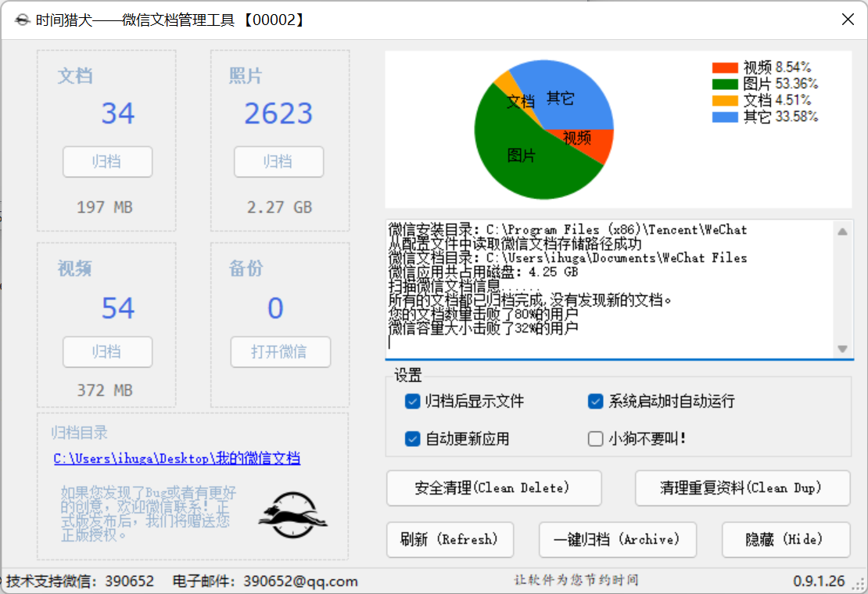Viewport: 868px width, 594px height.
Task: Open WeChat with 打开微信 button
Action: 280,352
